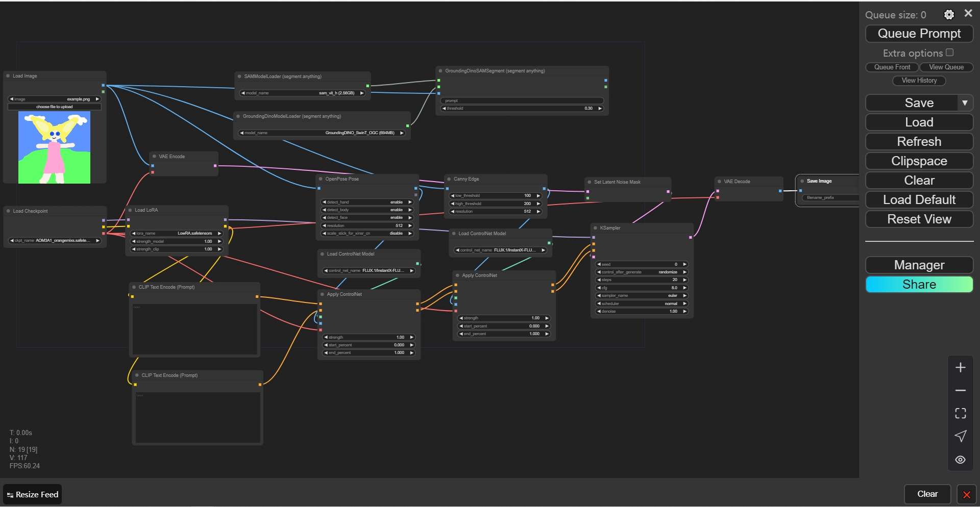The image size is (980, 507).
Task: Click the prompt field in GroundingDinoSAMSegment
Action: point(522,101)
